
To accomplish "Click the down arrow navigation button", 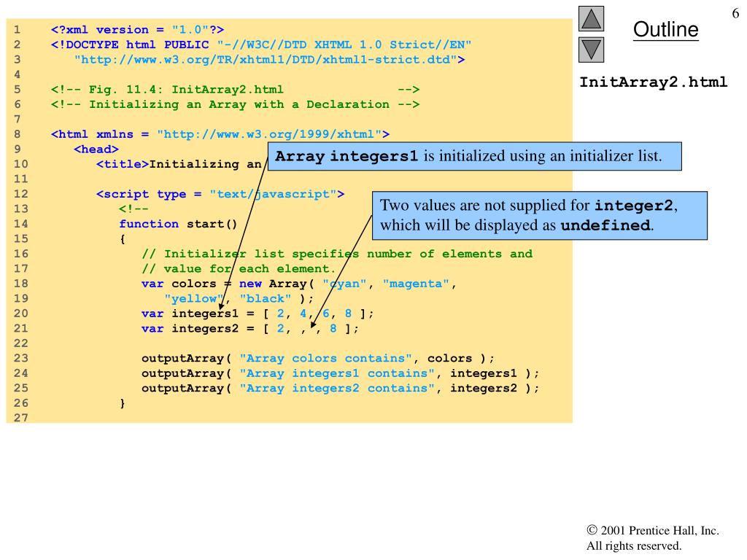I will tap(591, 50).
